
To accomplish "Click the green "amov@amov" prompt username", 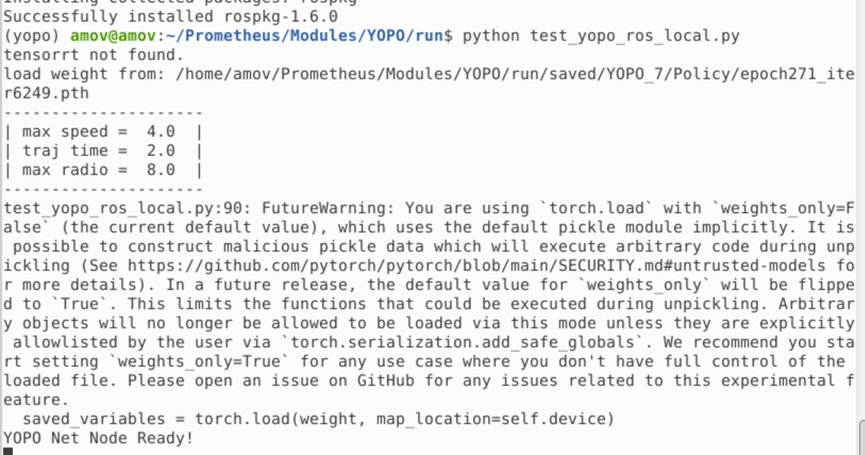I will point(113,36).
